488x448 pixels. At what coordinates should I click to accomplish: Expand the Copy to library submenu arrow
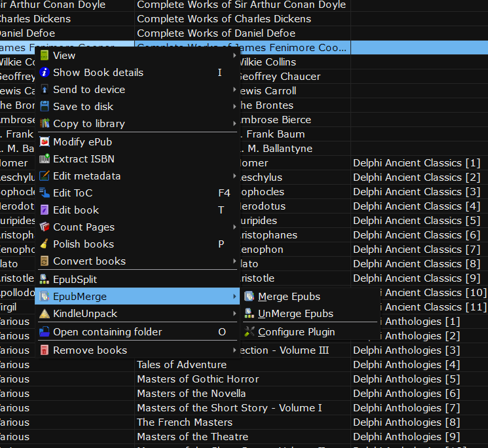tap(235, 124)
